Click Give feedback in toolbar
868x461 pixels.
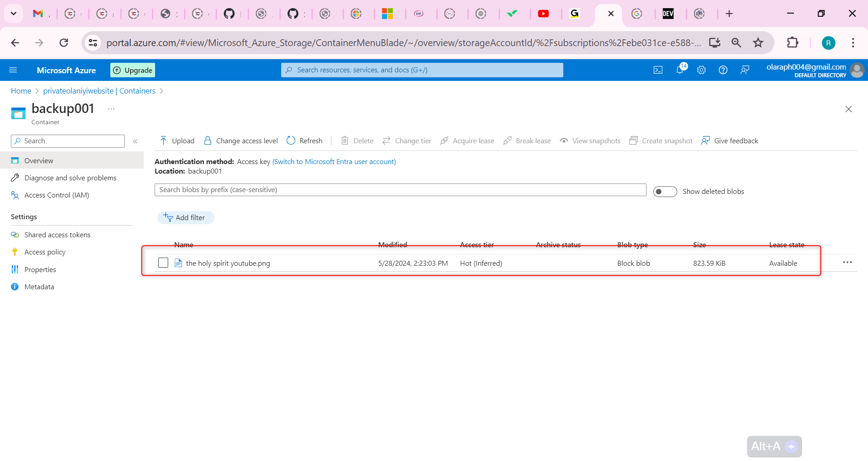(730, 141)
